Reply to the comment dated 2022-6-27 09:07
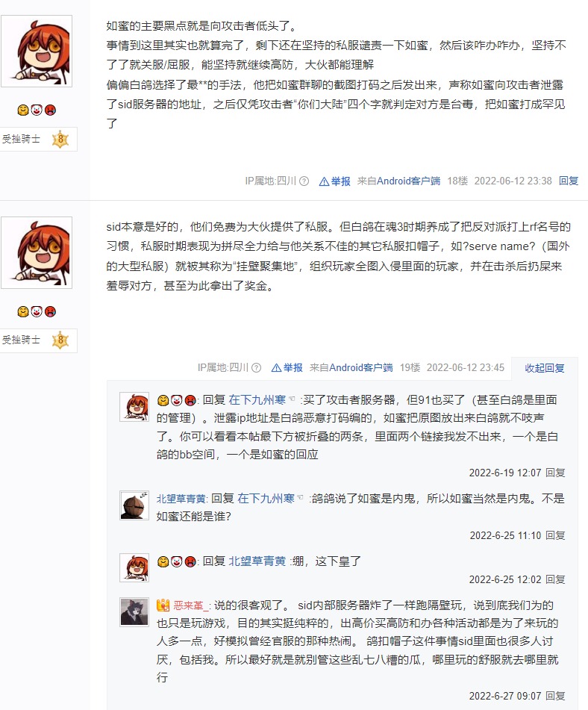Image resolution: width=588 pixels, height=710 pixels. [555, 696]
